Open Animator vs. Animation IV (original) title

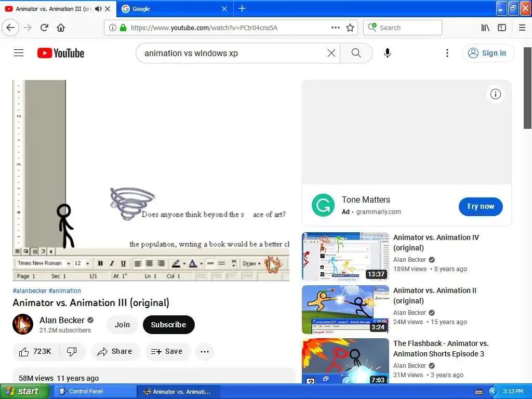tap(436, 243)
